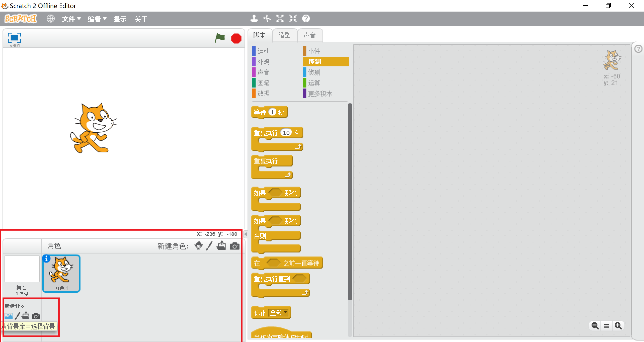644x342 pixels.
Task: Click the red stop sign button
Action: [236, 38]
